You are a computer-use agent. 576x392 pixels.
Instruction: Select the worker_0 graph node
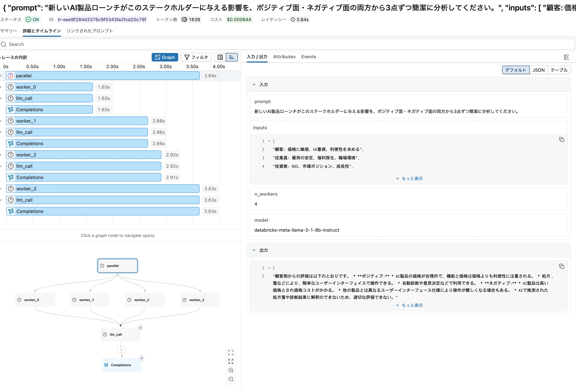35,300
